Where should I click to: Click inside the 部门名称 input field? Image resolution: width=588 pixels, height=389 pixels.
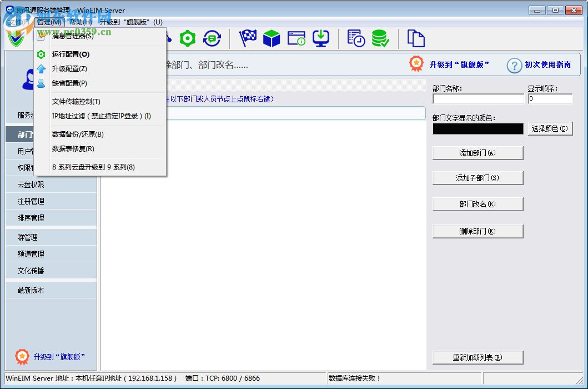pyautogui.click(x=478, y=99)
